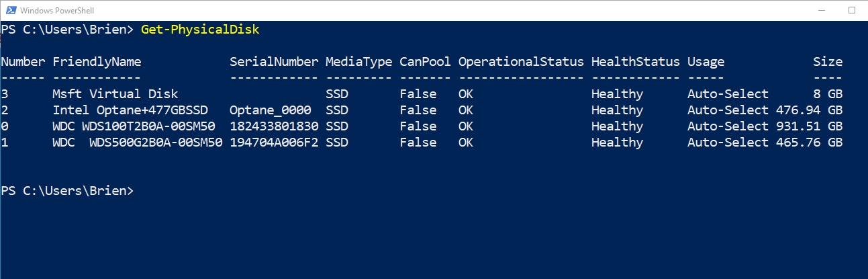Click serial number 194704A006F2

coord(274,143)
